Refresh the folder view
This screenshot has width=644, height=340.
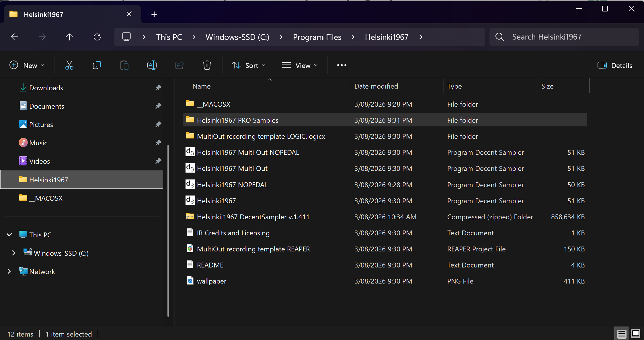tap(97, 37)
